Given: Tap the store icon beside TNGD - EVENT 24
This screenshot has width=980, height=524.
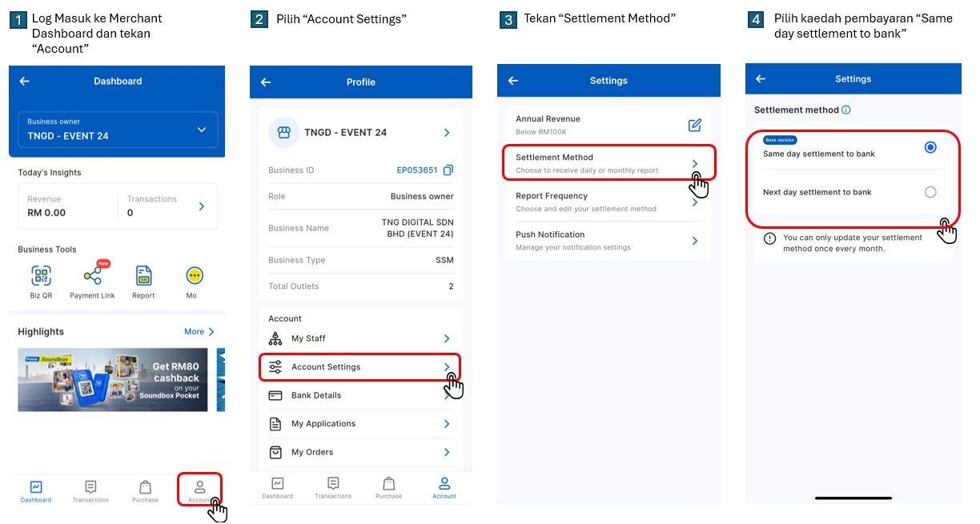Looking at the screenshot, I should 283,132.
